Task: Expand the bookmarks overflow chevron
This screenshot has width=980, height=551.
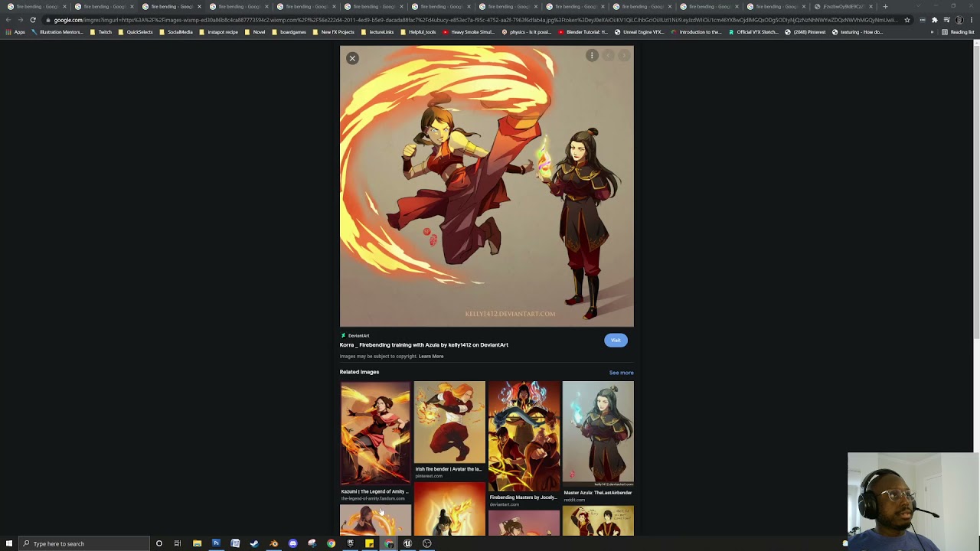Action: [x=932, y=32]
